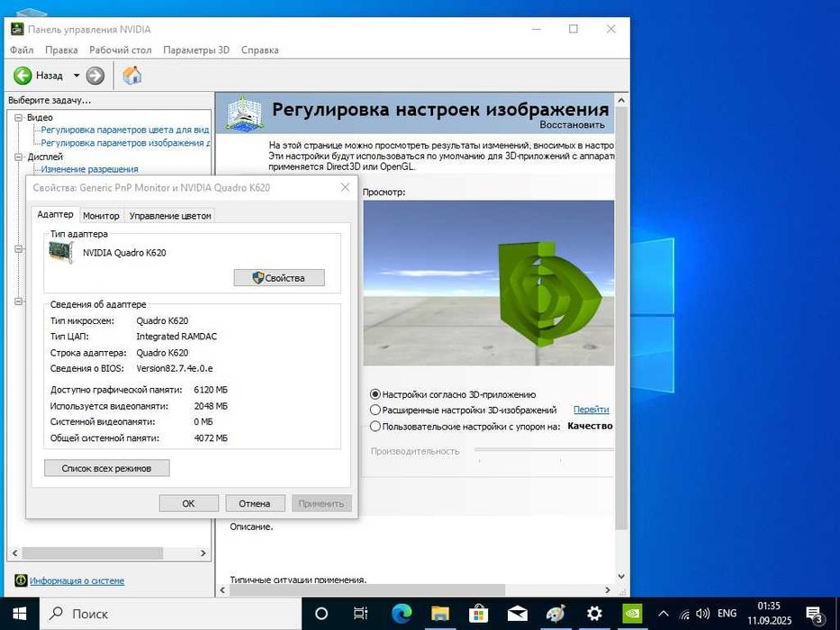Click the Поиск taskbar search box
This screenshot has width=840, height=630.
coord(170,614)
